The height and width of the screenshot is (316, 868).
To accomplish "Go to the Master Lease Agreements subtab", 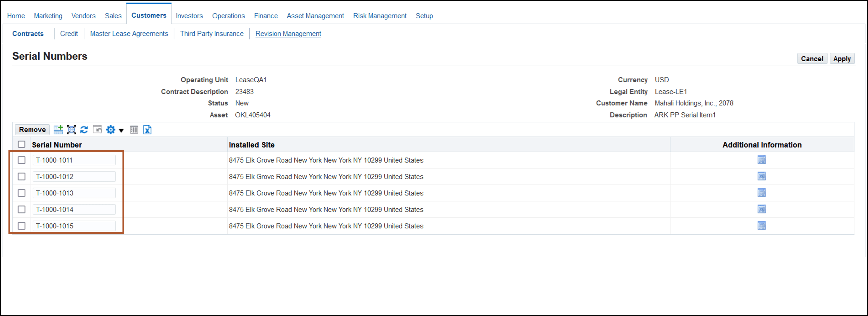I will click(129, 34).
